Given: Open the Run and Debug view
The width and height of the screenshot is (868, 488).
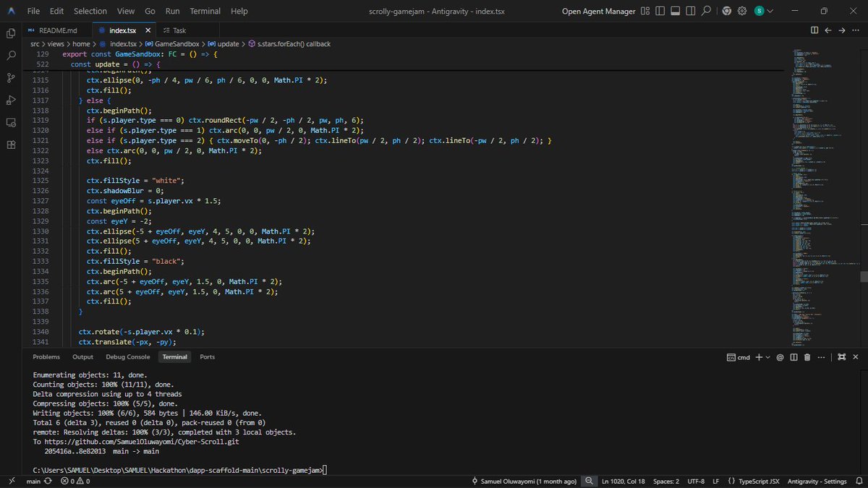Looking at the screenshot, I should [11, 100].
